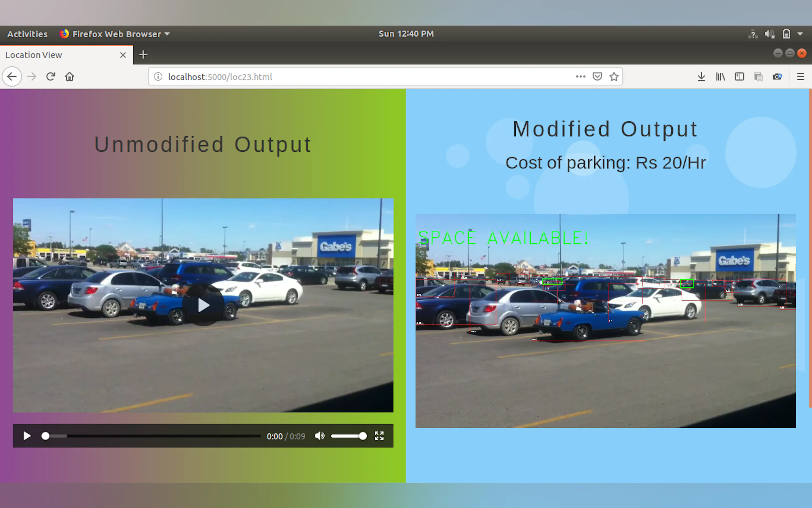Open page actions three-dot menu
Screen dimensions: 812x508
[x=580, y=76]
